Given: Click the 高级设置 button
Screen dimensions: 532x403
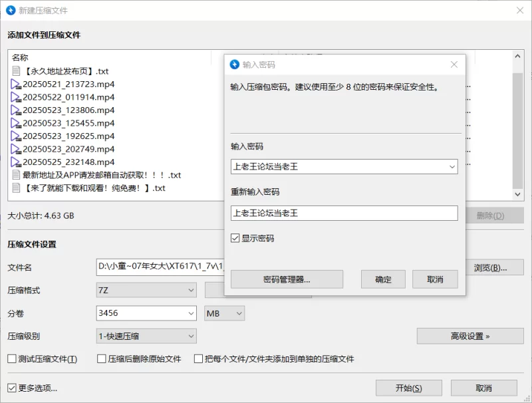Looking at the screenshot, I should coord(470,336).
